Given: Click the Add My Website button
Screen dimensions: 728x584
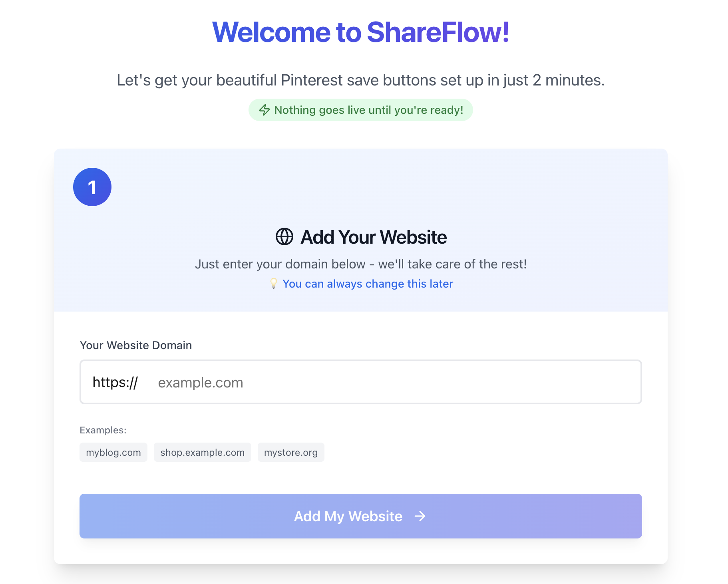Looking at the screenshot, I should coord(360,516).
